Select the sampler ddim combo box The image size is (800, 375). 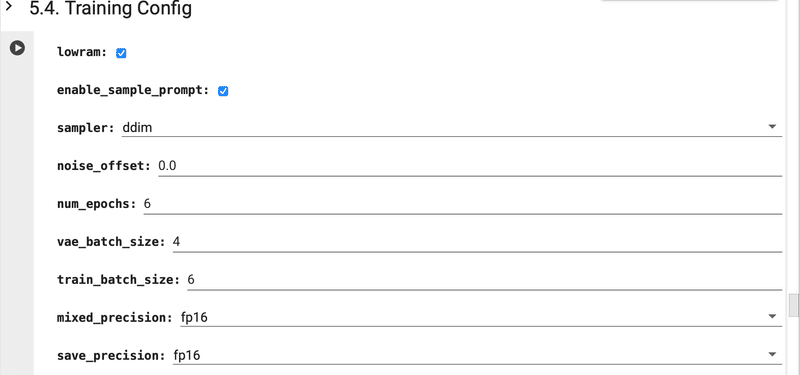point(452,128)
